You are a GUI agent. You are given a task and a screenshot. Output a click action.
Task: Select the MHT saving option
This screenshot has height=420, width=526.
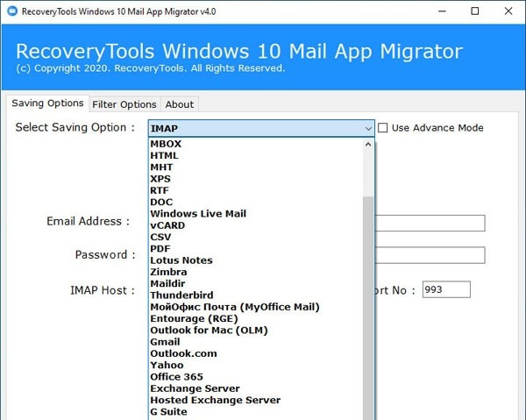point(161,167)
